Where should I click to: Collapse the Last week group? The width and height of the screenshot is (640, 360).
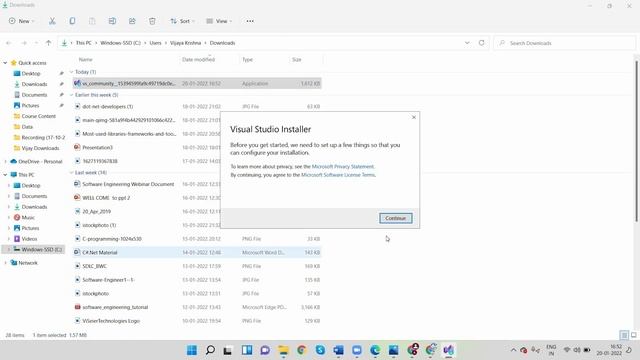71,173
